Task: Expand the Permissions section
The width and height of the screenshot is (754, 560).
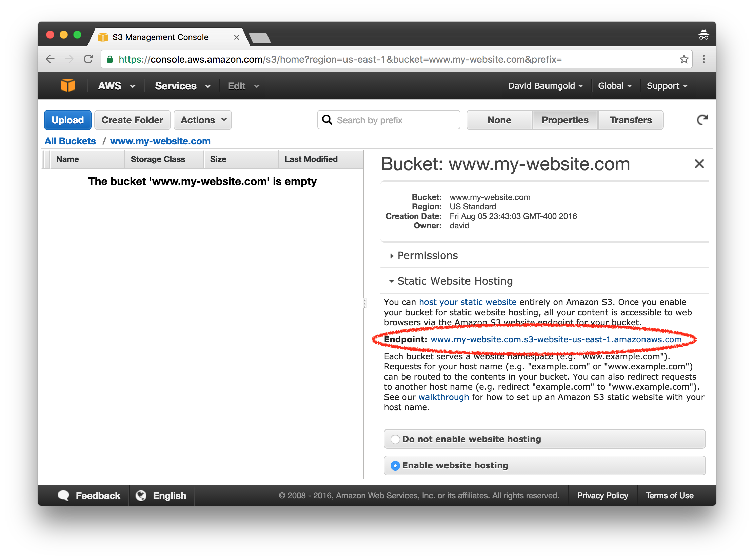Action: (x=424, y=256)
